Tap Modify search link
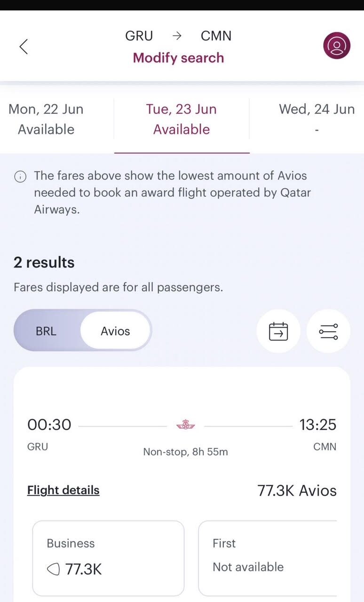Image resolution: width=364 pixels, height=602 pixels. [x=178, y=58]
